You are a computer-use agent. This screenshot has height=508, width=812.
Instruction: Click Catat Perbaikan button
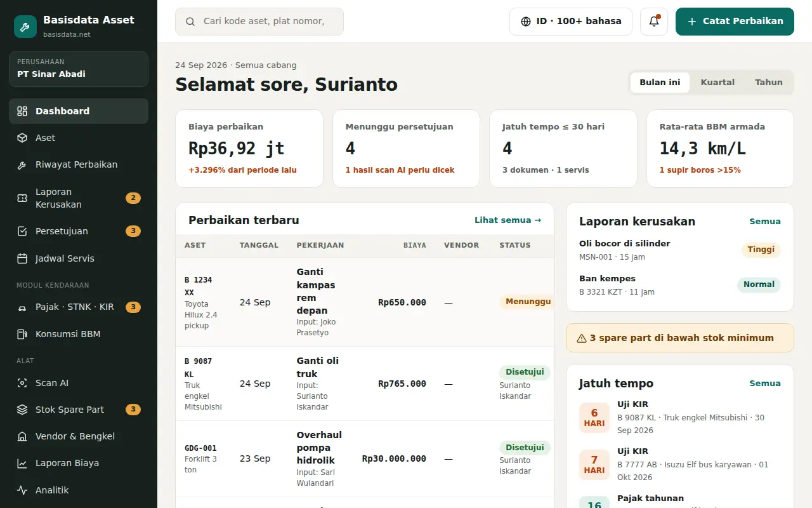(x=735, y=22)
